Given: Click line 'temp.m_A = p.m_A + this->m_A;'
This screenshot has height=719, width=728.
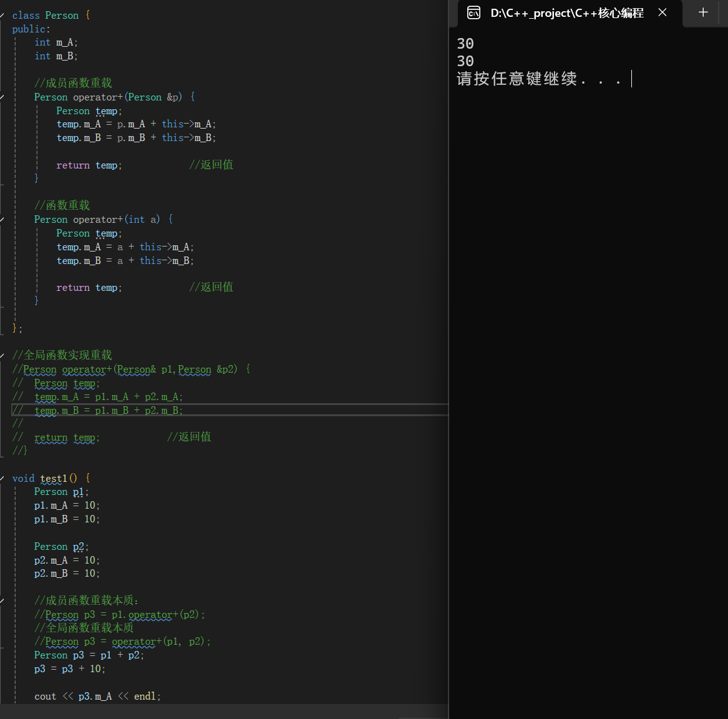Looking at the screenshot, I should [136, 124].
